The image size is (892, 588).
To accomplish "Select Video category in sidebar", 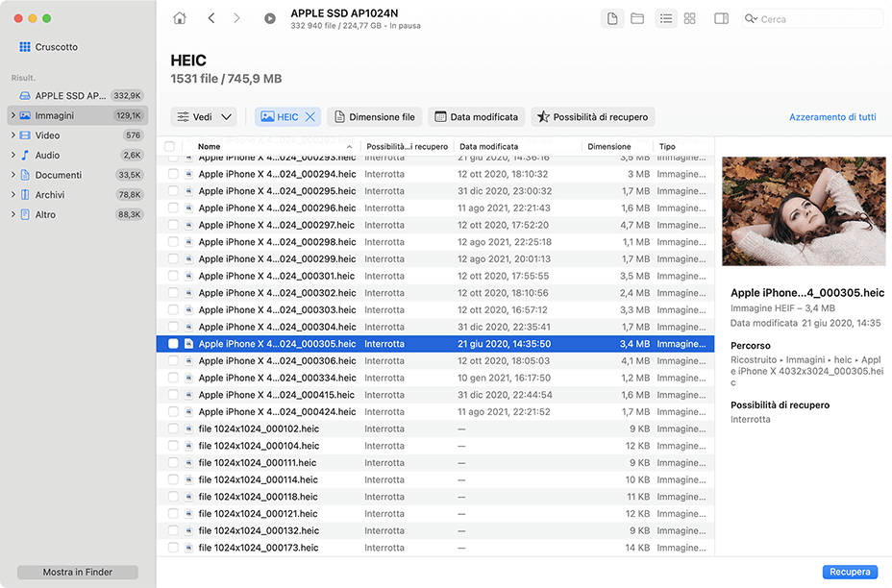I will [x=77, y=135].
